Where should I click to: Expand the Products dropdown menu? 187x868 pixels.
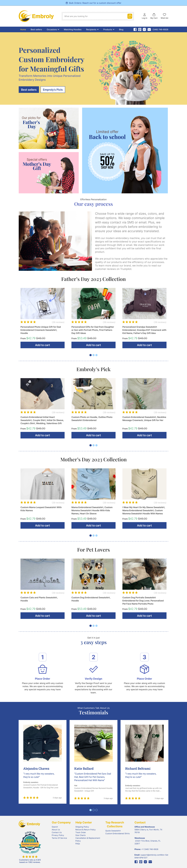coord(109,30)
